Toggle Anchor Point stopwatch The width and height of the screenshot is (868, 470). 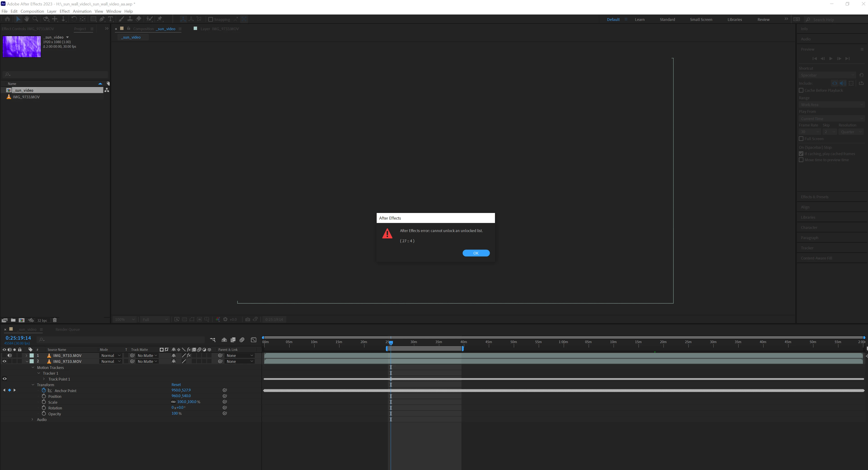(44, 391)
